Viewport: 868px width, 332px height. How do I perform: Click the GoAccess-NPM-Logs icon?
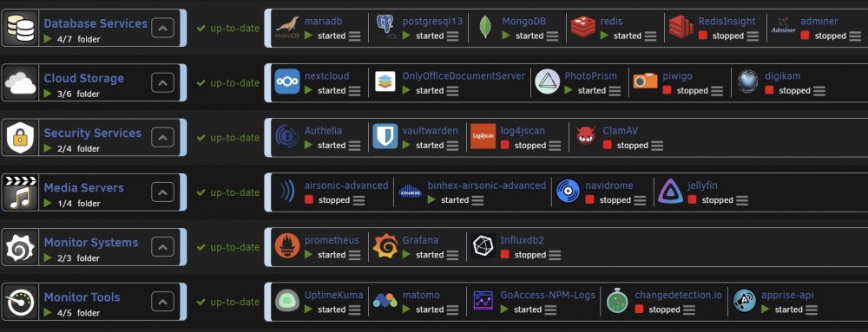[x=483, y=301]
